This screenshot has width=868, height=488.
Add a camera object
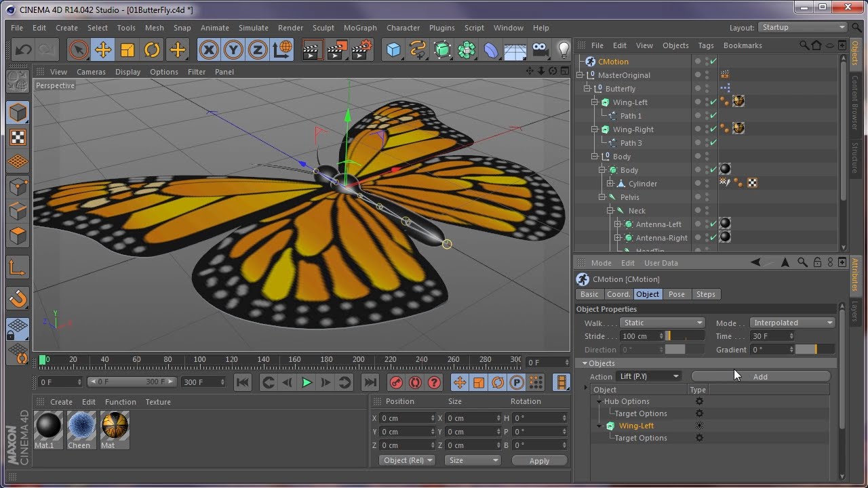coord(540,49)
